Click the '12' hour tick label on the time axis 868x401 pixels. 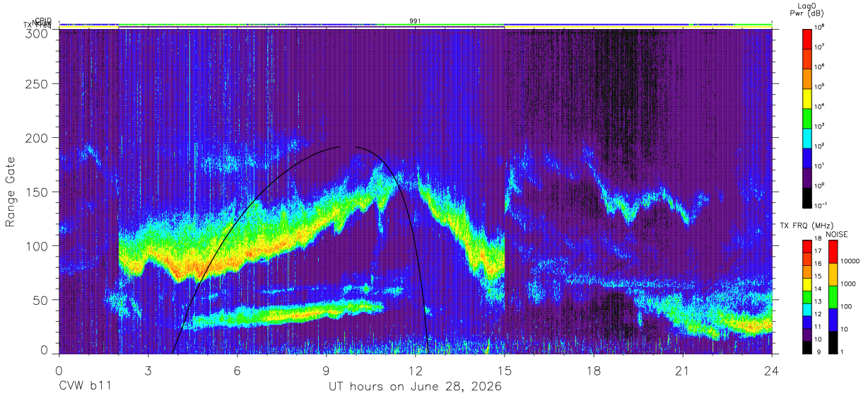pyautogui.click(x=415, y=370)
